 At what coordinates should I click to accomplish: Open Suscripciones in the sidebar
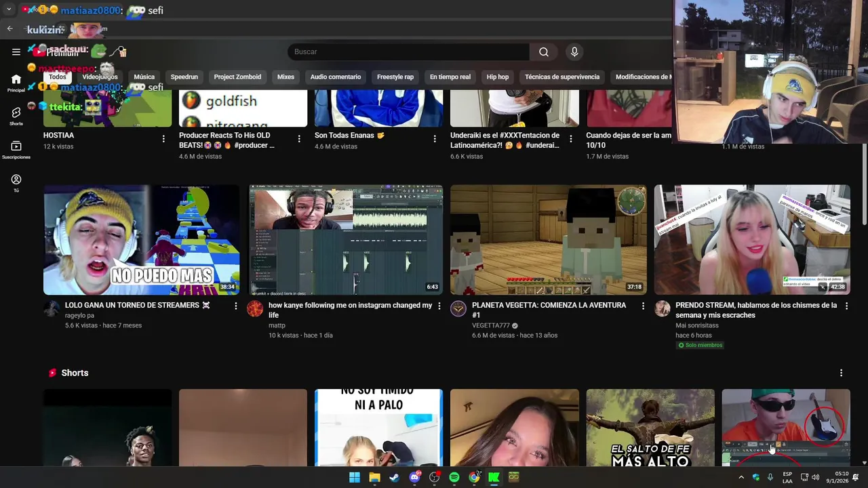click(x=16, y=150)
